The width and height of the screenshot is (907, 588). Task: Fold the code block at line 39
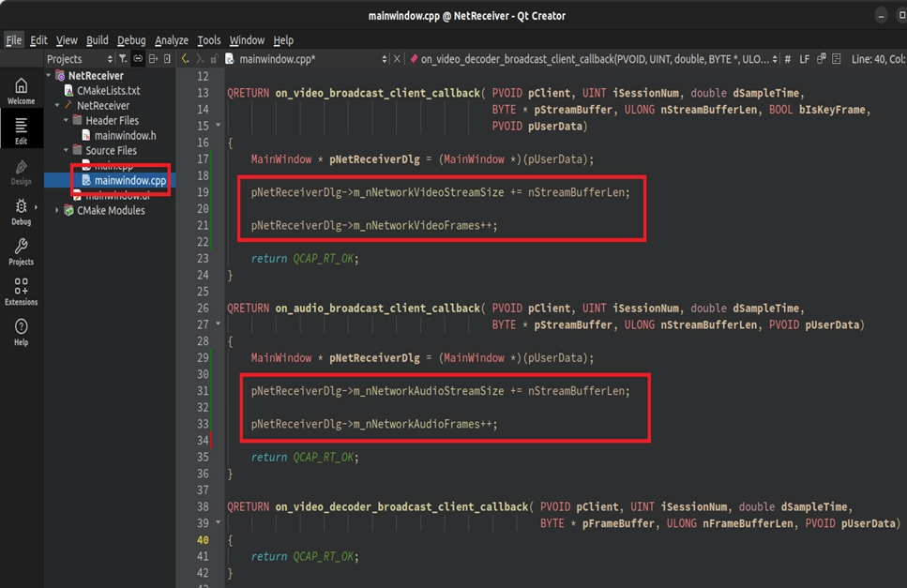point(218,522)
